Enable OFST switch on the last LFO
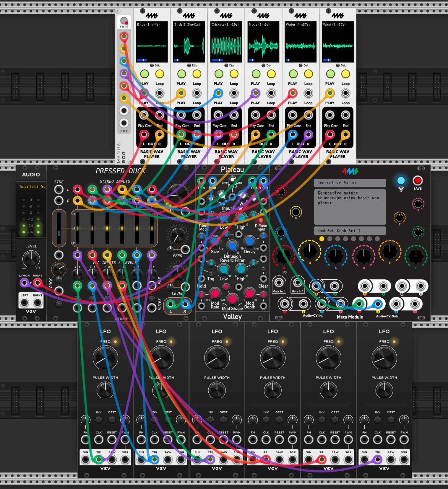448x489 pixels. point(391,419)
